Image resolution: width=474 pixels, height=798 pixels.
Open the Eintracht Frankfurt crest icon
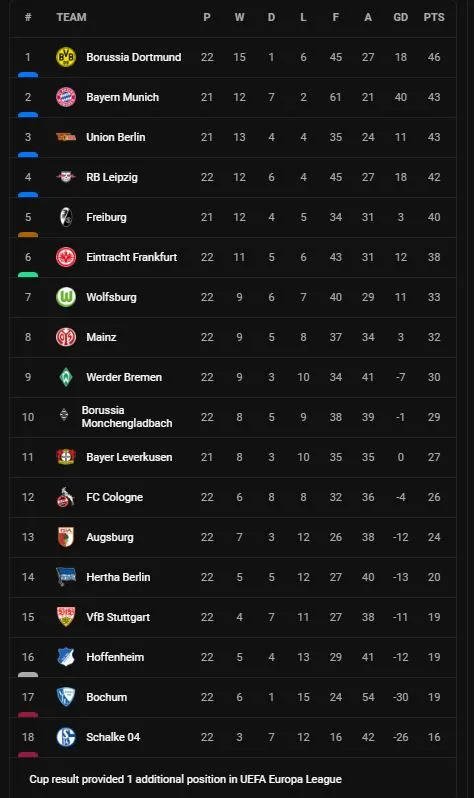(x=66, y=257)
